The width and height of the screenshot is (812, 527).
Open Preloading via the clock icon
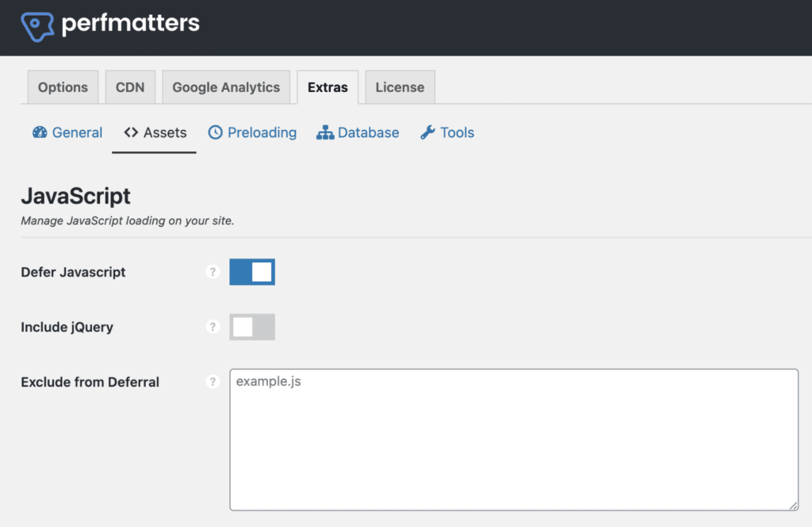[216, 132]
